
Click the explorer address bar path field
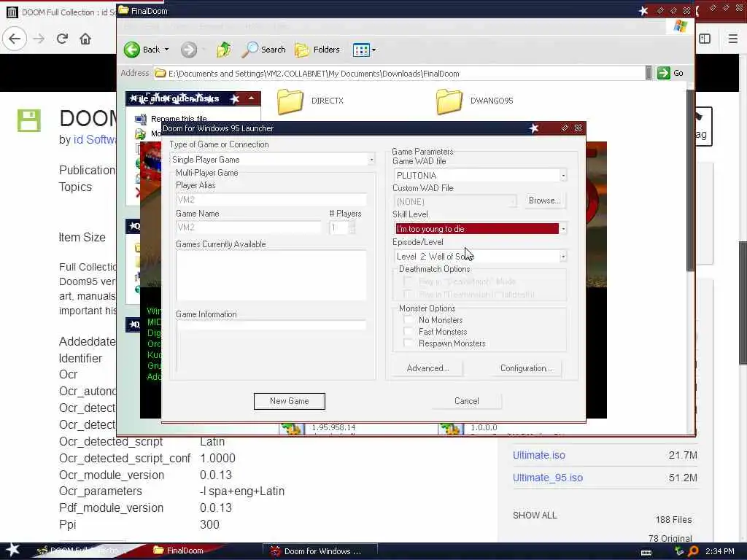399,74
